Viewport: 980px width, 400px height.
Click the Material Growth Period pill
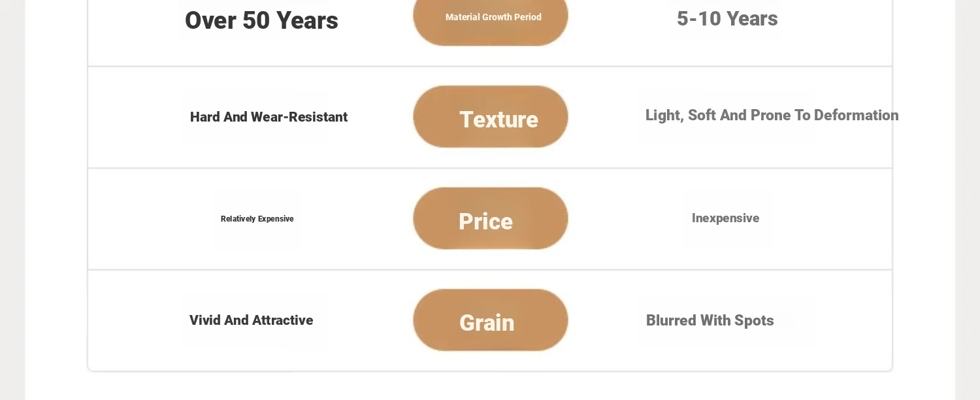click(491, 16)
